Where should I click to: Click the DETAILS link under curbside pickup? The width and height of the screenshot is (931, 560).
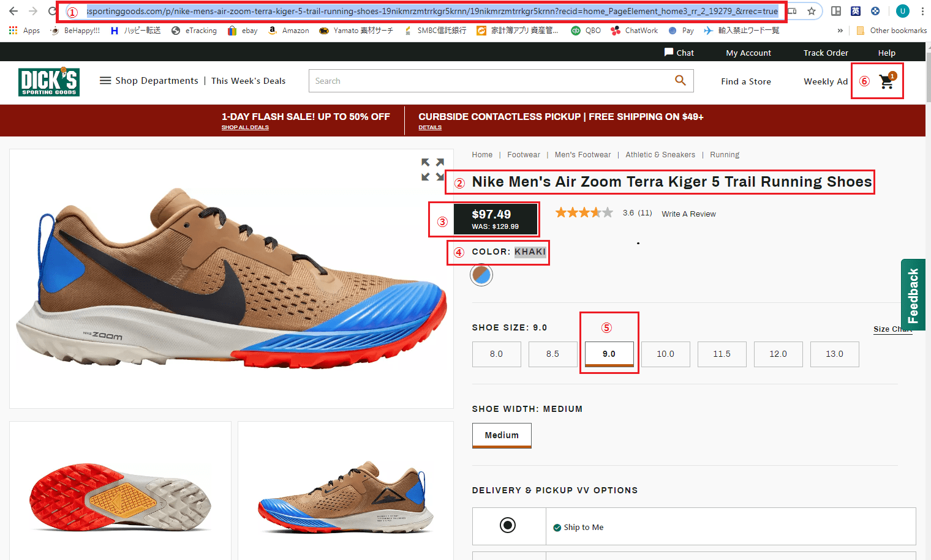(430, 127)
